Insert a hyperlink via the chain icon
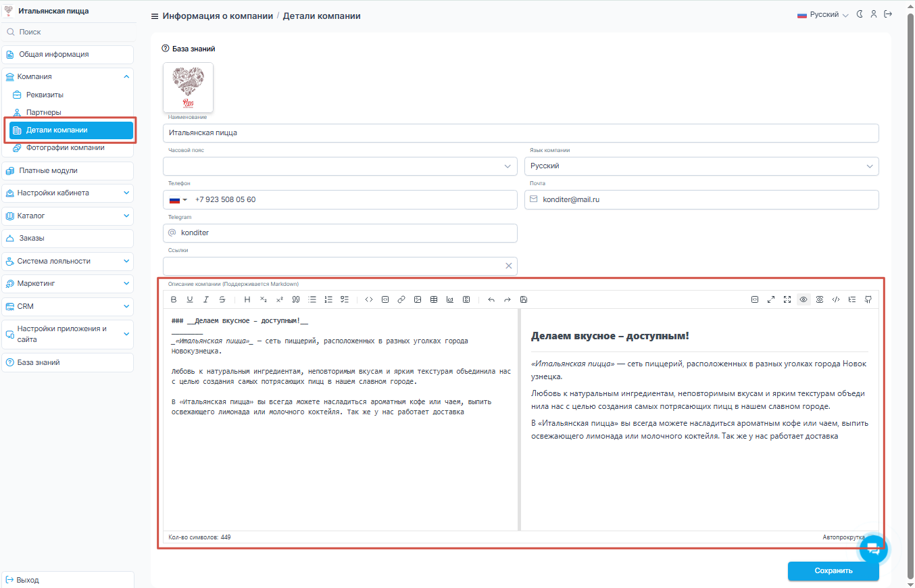 (401, 299)
